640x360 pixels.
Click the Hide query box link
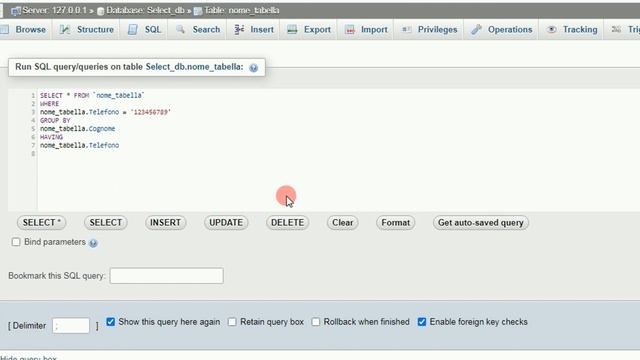[x=29, y=358]
